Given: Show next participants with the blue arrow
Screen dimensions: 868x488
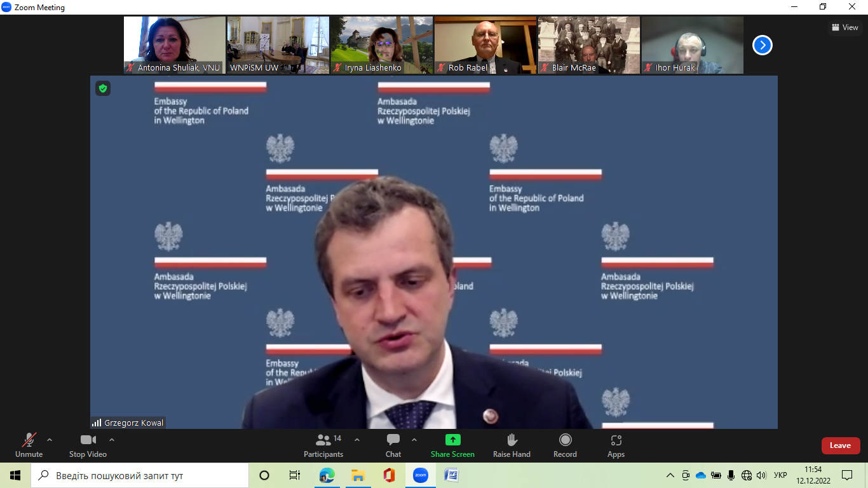Looking at the screenshot, I should [763, 45].
